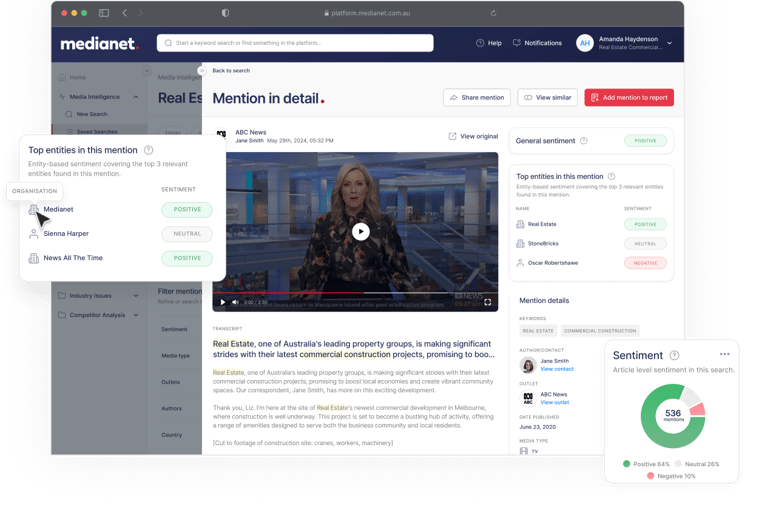762x525 pixels.
Task: Expand Competitor Analysis folder
Action: tap(136, 315)
